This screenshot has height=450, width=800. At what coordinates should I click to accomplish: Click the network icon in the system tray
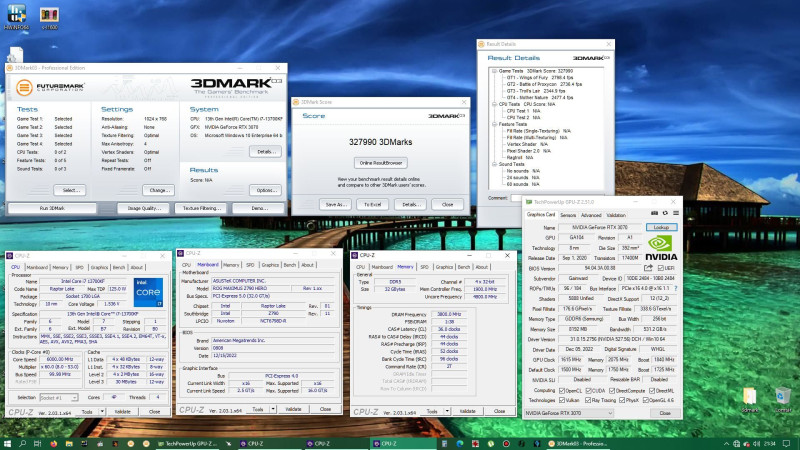tap(736, 444)
